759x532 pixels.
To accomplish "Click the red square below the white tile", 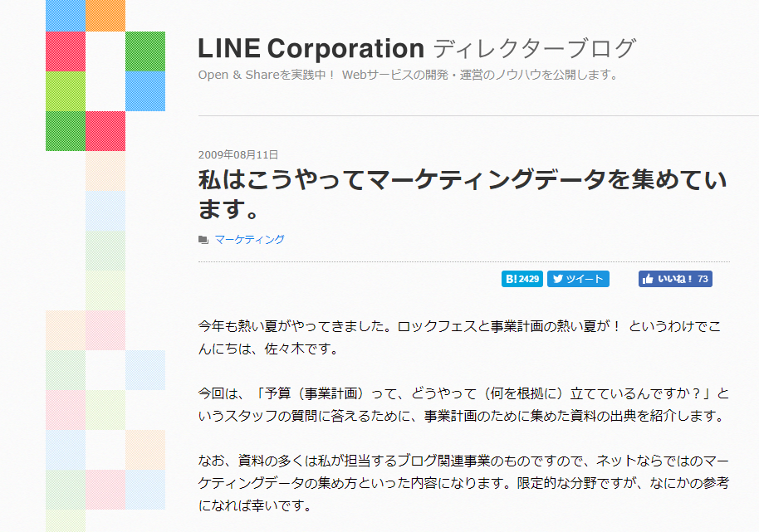I will [105, 131].
